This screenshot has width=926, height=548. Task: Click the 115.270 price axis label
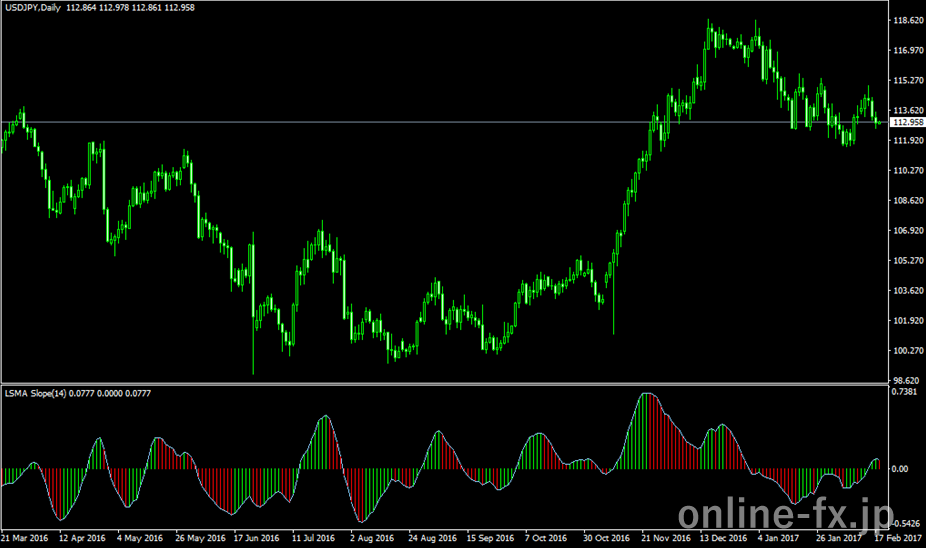(x=908, y=80)
